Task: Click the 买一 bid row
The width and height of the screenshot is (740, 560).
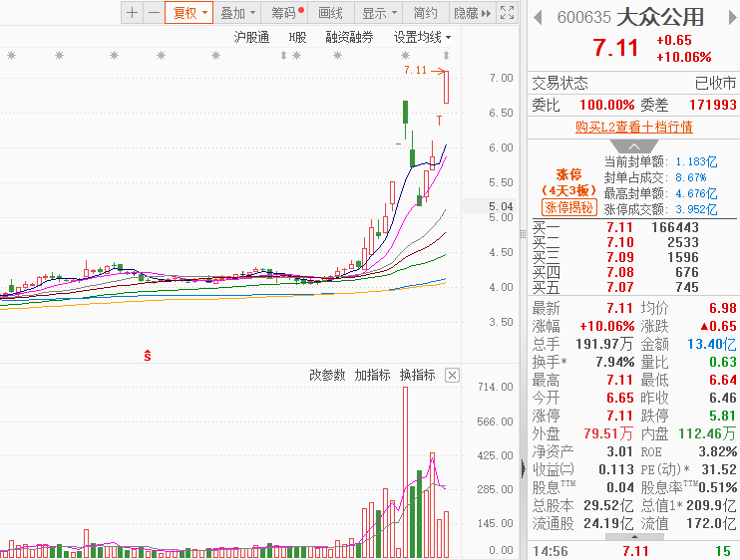Action: pyautogui.click(x=633, y=227)
